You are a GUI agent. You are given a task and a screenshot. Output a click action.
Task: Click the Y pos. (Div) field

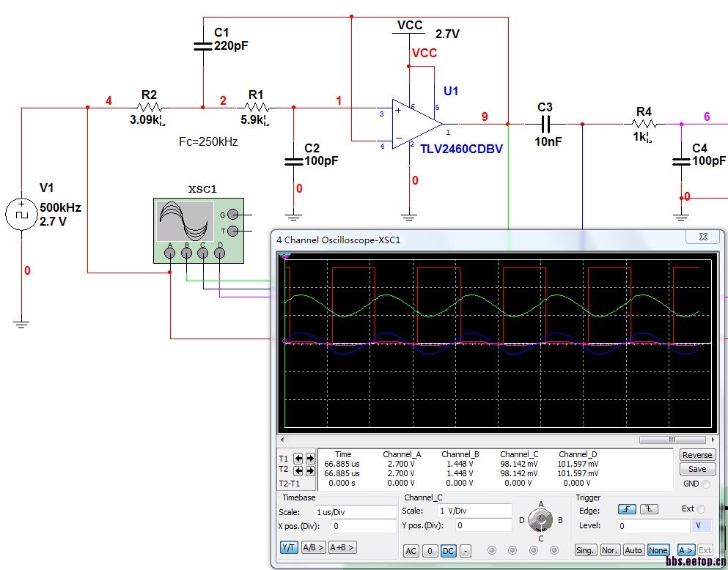tap(483, 525)
